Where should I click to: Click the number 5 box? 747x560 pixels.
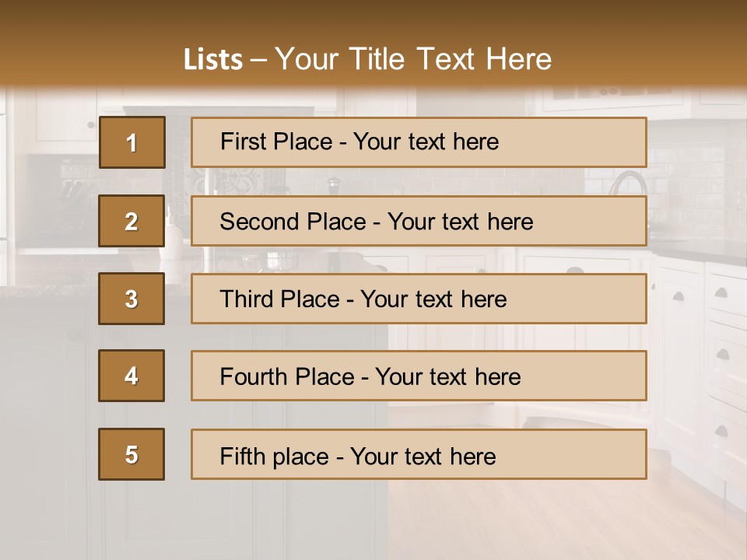click(132, 454)
